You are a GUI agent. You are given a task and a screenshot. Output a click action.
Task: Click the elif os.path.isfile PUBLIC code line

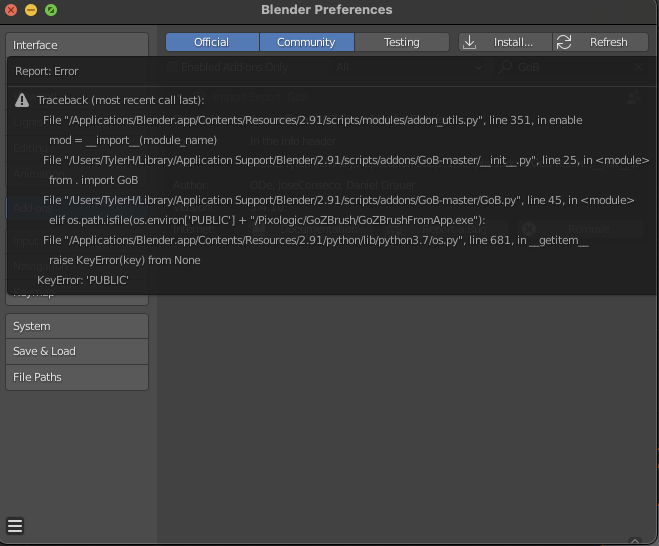point(267,220)
